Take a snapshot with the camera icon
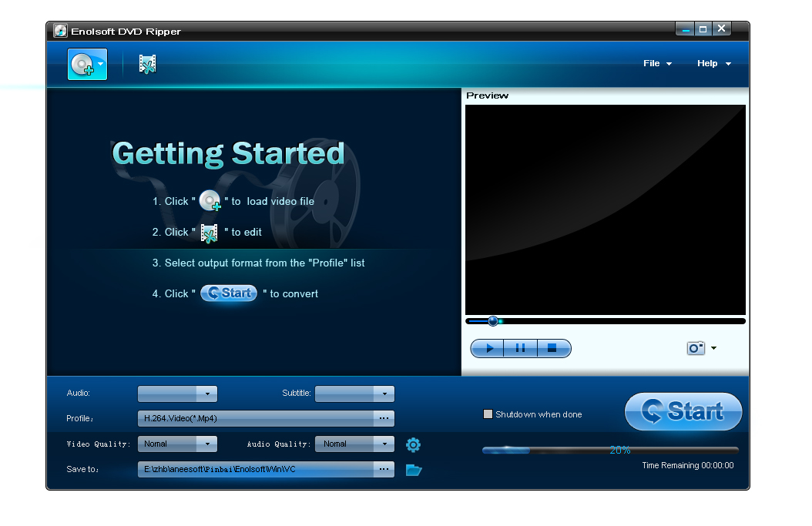 [x=696, y=348]
